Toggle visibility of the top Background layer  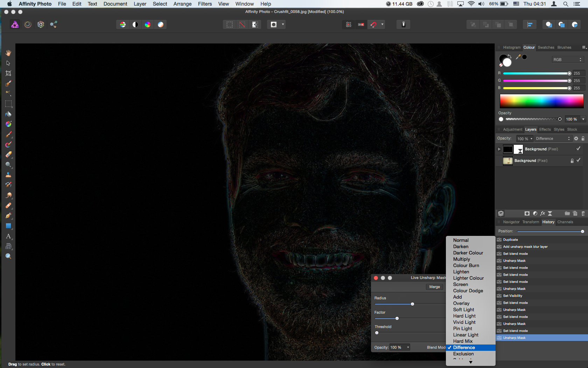578,149
